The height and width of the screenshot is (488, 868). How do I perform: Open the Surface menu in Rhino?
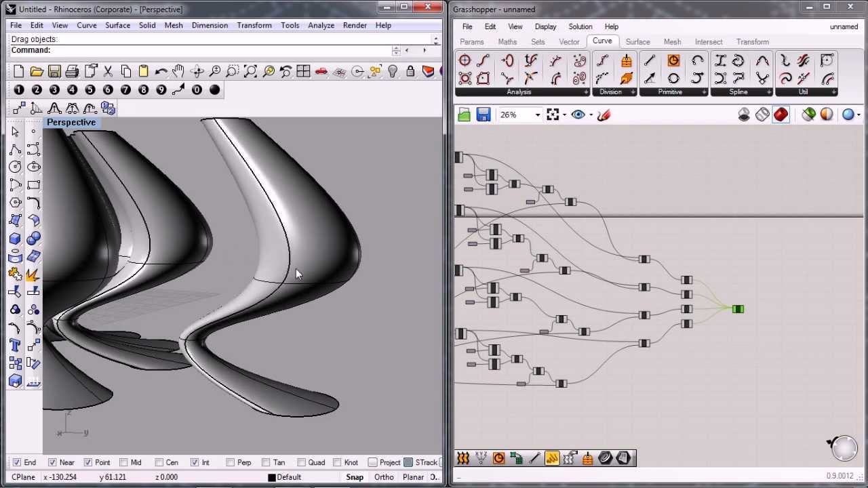pos(117,25)
